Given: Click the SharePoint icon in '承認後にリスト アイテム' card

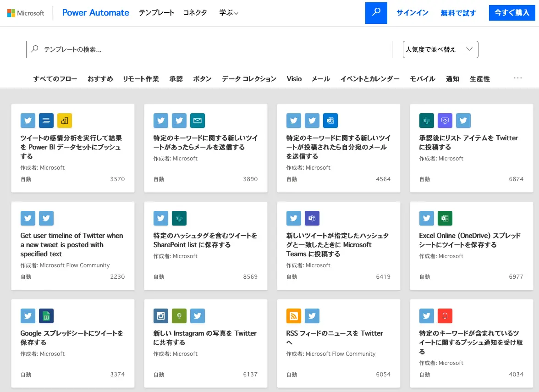Looking at the screenshot, I should pyautogui.click(x=427, y=121).
